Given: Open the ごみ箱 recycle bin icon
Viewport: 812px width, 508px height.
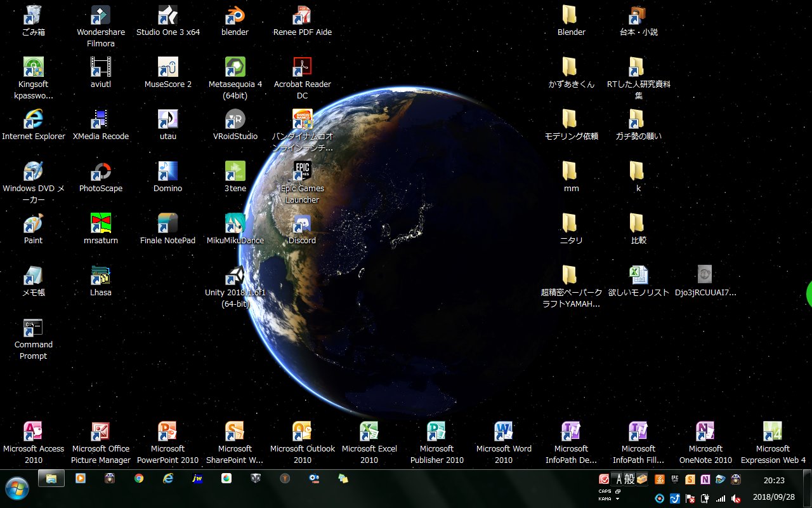Looking at the screenshot, I should pyautogui.click(x=33, y=20).
